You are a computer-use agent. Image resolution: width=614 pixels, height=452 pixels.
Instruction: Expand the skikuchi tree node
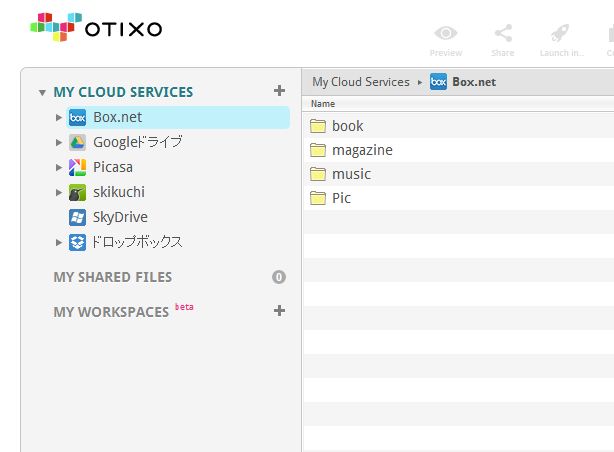pos(59,192)
